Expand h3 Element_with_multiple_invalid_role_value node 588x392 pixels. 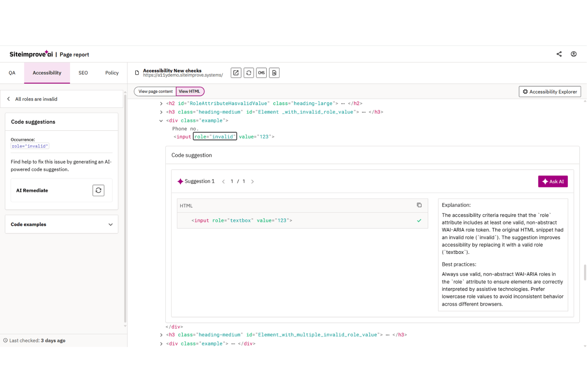coord(161,335)
